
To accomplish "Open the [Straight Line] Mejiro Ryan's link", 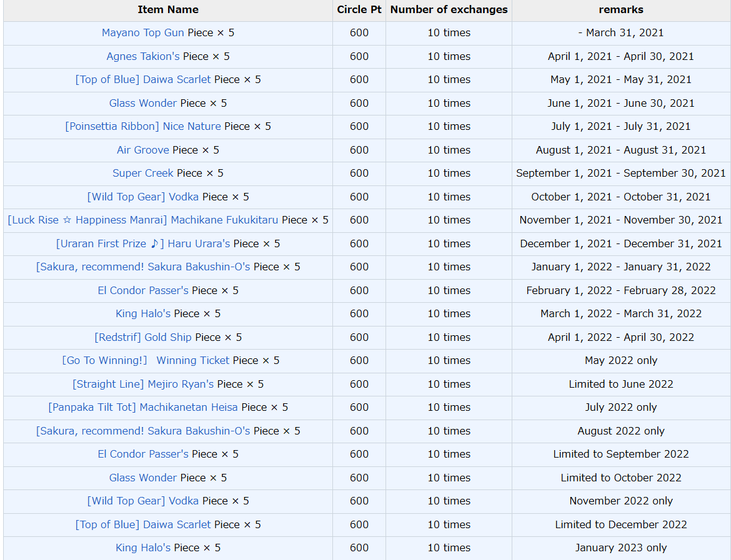I will (x=143, y=385).
